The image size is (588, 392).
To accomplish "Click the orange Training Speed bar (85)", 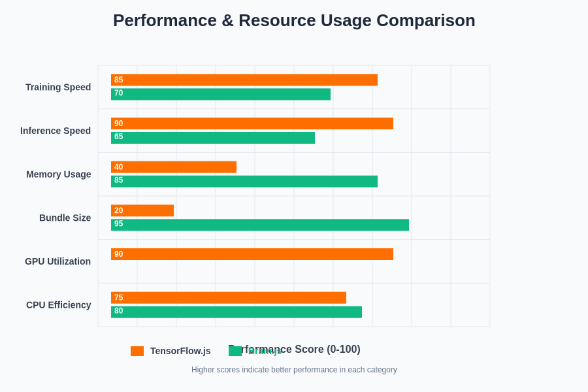I will [x=244, y=80].
